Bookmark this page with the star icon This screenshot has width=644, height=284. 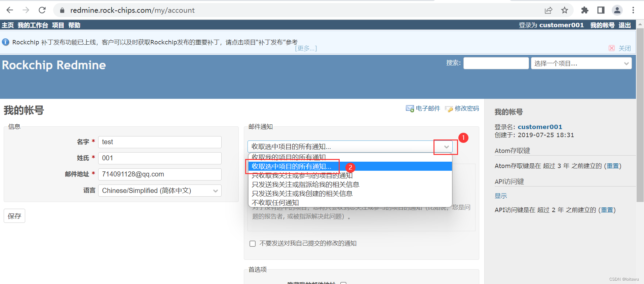[x=565, y=10]
